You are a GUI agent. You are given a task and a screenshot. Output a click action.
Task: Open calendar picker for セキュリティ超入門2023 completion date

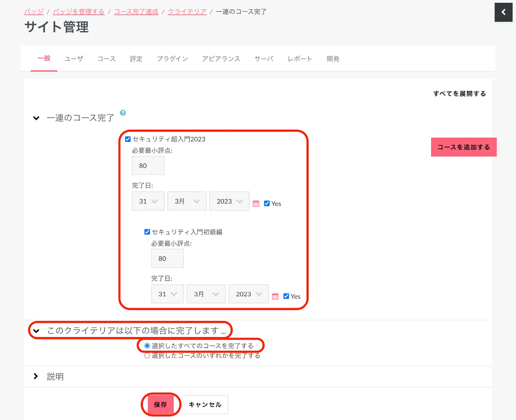(x=256, y=204)
